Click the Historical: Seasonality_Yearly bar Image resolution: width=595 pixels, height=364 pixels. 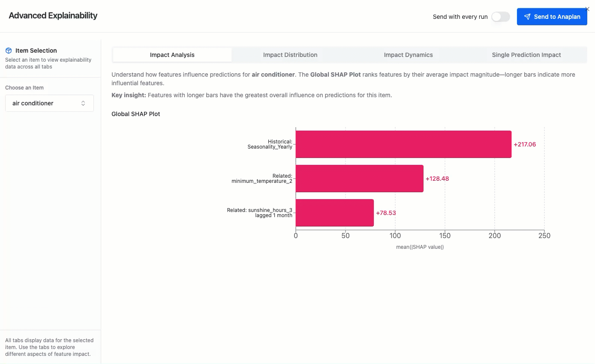[x=403, y=144]
